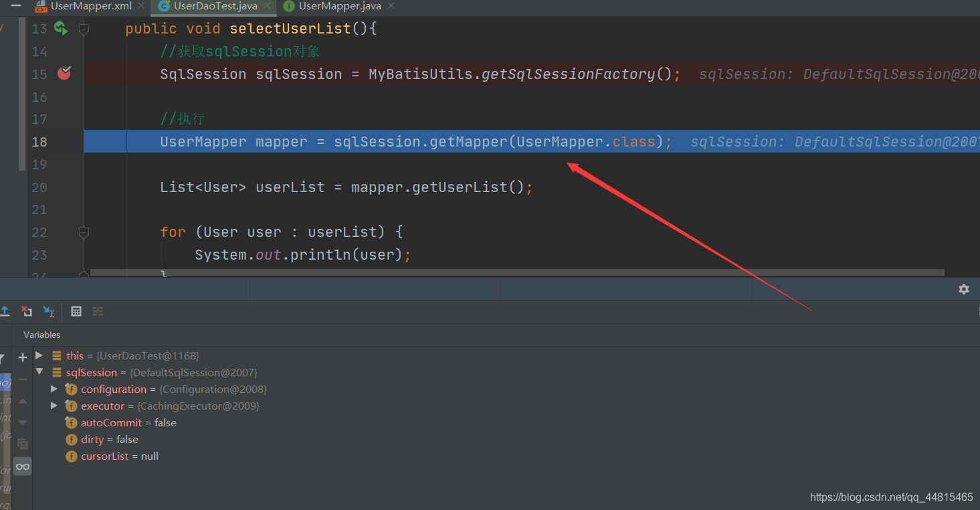
Task: Expand the executor field node
Action: (x=54, y=406)
